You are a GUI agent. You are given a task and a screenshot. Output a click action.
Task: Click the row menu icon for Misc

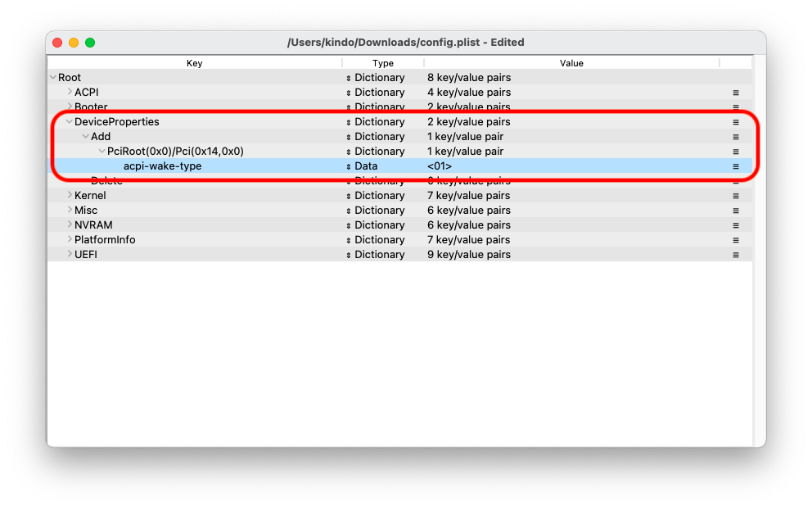[x=735, y=211]
